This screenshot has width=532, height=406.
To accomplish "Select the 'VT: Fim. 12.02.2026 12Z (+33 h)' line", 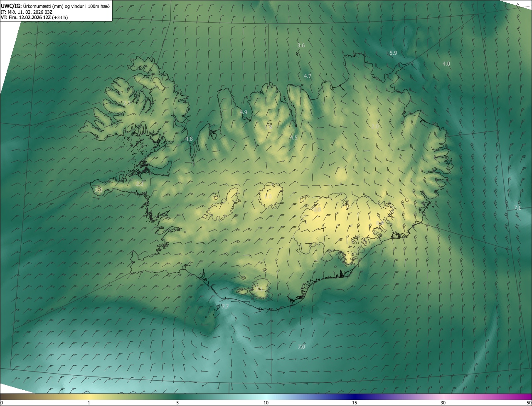I will tap(34, 17).
